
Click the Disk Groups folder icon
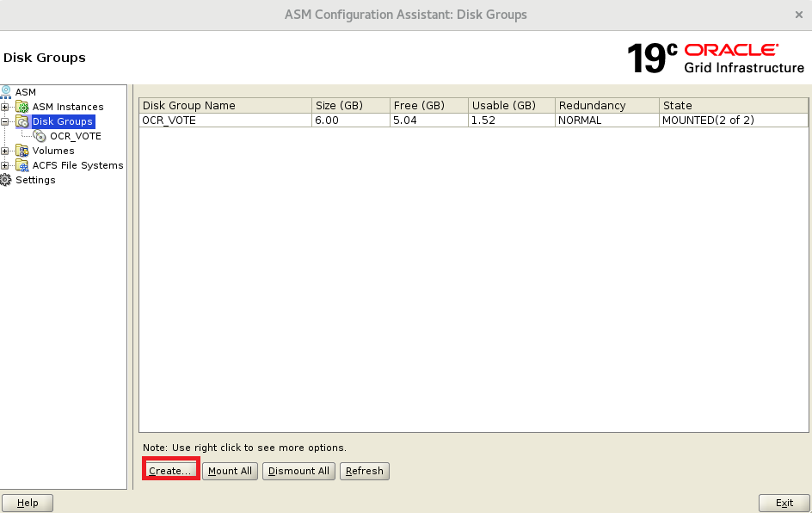tap(22, 121)
